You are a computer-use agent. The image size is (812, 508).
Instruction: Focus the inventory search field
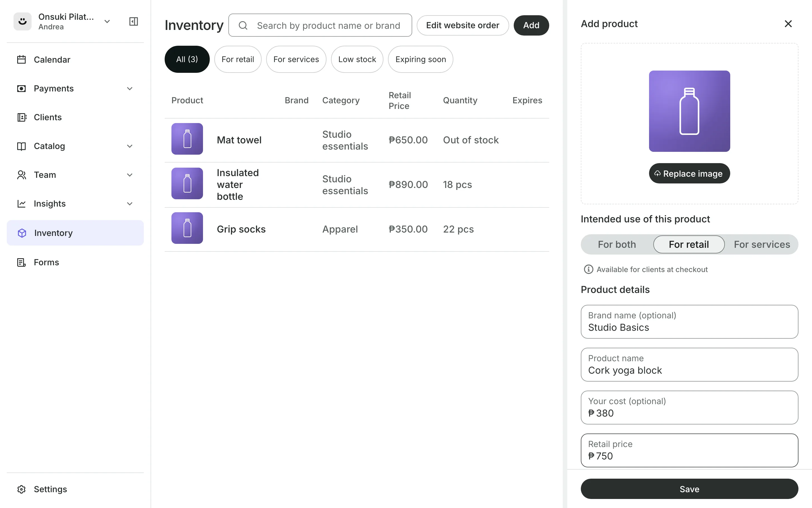point(320,25)
